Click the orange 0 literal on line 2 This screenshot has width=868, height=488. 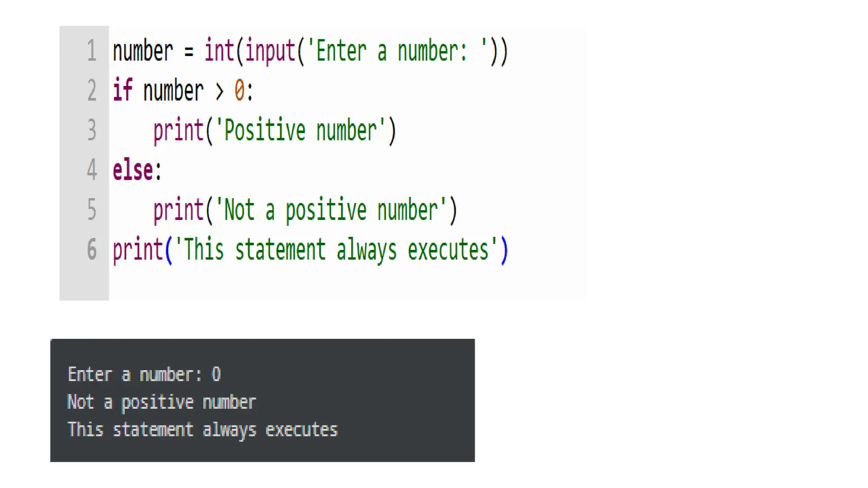point(239,90)
